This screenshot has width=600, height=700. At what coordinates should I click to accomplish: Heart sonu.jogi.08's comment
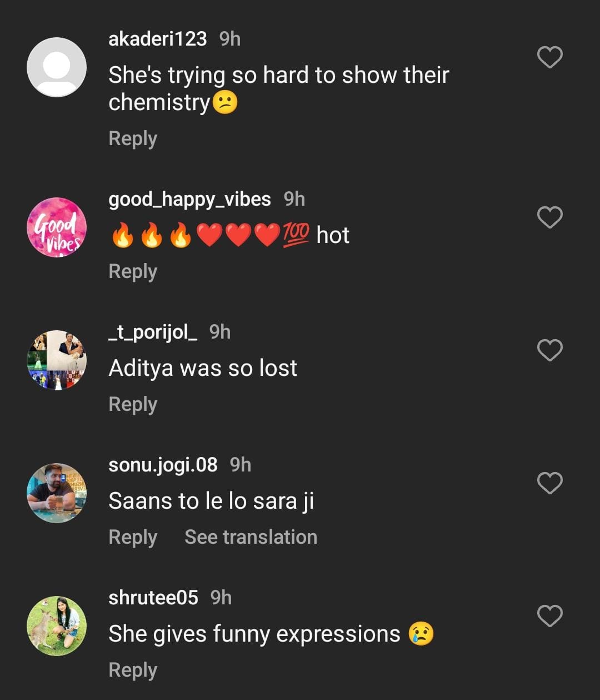coord(550,483)
